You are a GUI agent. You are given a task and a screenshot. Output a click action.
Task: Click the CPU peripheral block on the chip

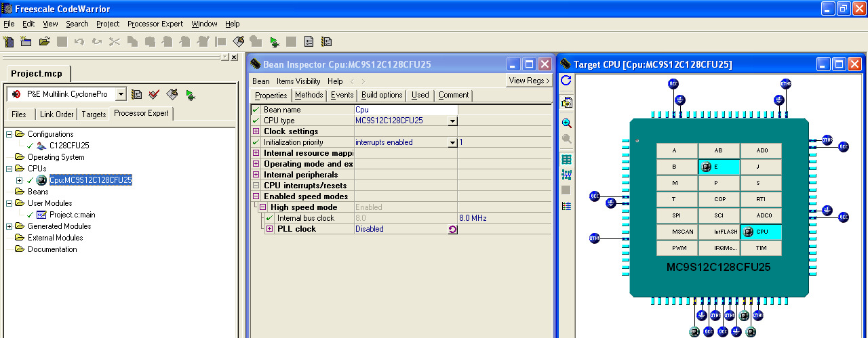(761, 232)
